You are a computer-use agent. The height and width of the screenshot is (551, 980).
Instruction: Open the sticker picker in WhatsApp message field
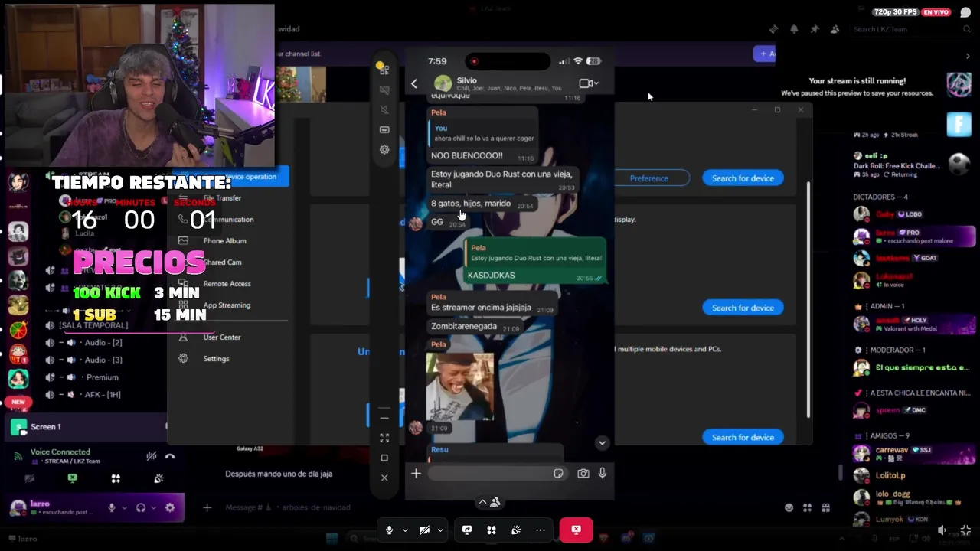pyautogui.click(x=558, y=474)
